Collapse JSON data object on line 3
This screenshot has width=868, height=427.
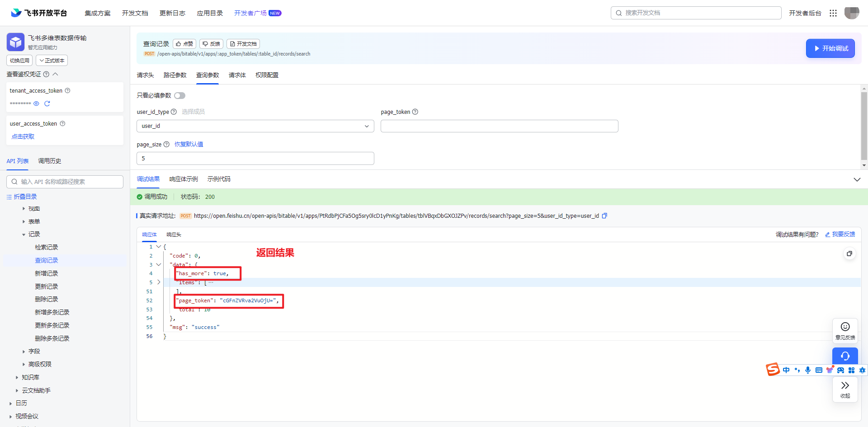(x=159, y=264)
